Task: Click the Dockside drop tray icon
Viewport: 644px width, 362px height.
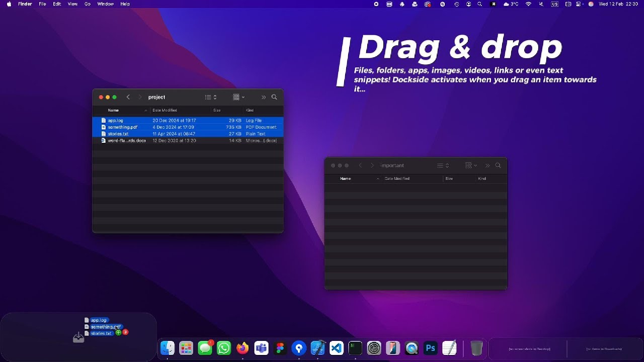Action: point(78,338)
